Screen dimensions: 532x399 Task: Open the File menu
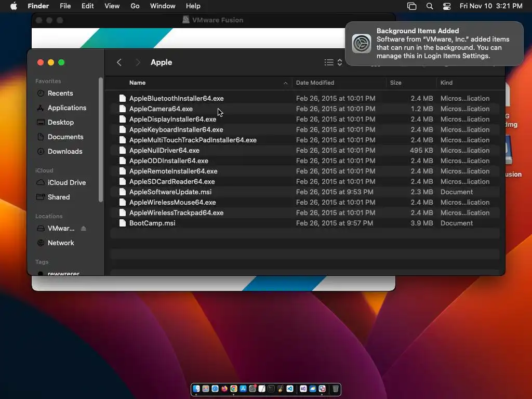pyautogui.click(x=65, y=6)
